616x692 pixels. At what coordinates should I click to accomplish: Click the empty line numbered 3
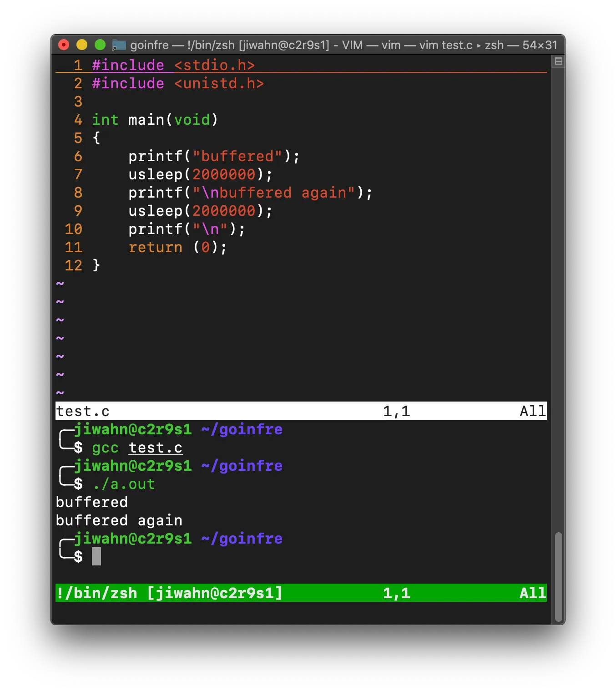[x=78, y=102]
